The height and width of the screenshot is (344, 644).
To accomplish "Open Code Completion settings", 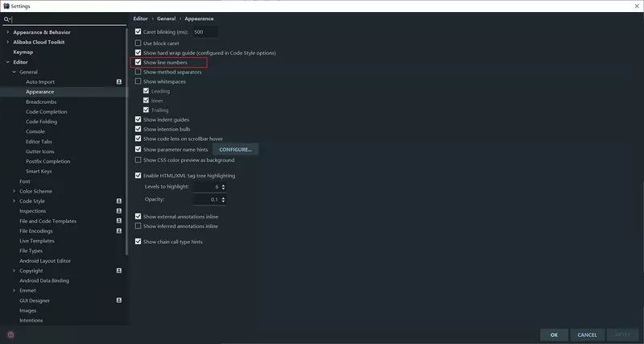I will point(47,112).
